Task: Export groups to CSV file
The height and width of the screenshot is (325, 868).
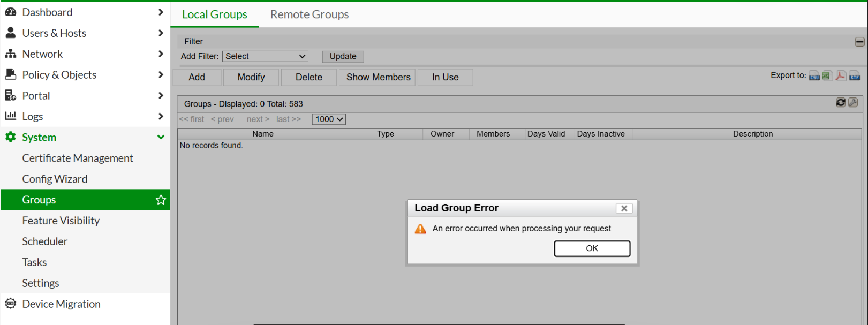Action: click(814, 76)
